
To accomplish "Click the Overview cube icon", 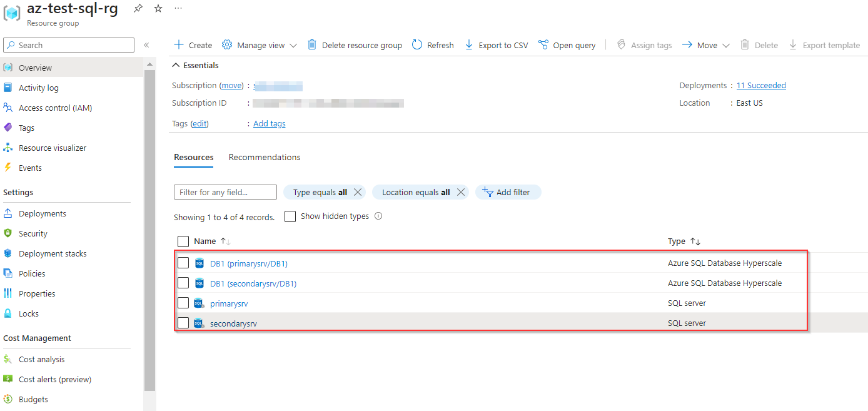I will [x=8, y=68].
